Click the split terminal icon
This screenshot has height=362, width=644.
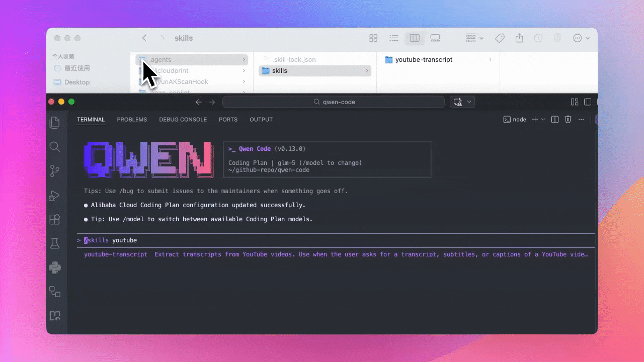pos(555,120)
